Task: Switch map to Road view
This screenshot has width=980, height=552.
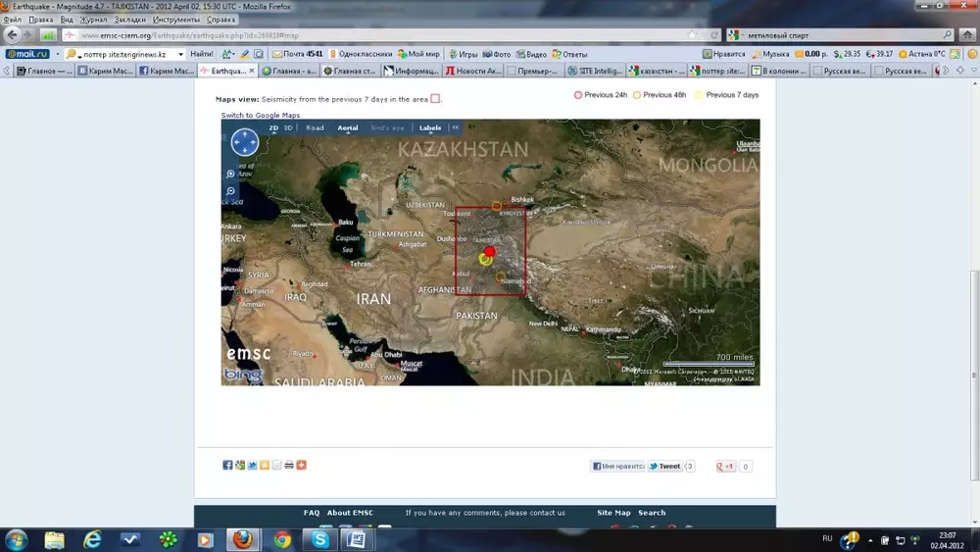Action: coord(315,127)
